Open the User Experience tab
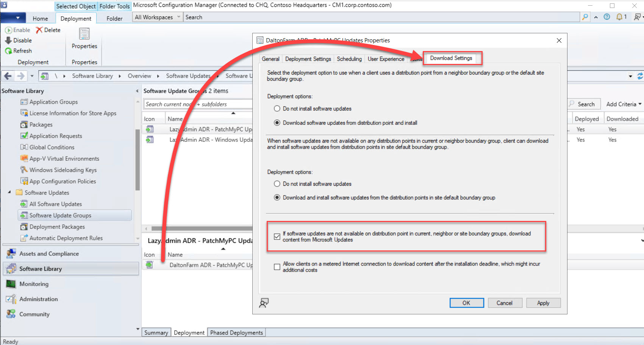Screen dimensions: 644x345 point(386,59)
